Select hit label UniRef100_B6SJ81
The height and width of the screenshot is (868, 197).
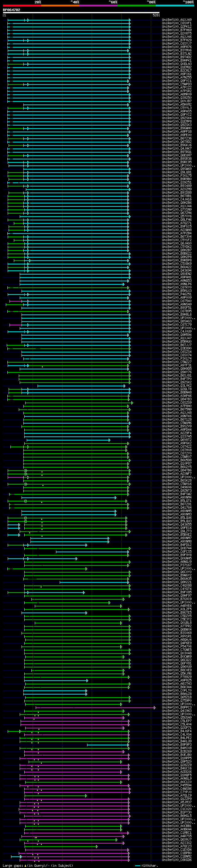click(177, 375)
